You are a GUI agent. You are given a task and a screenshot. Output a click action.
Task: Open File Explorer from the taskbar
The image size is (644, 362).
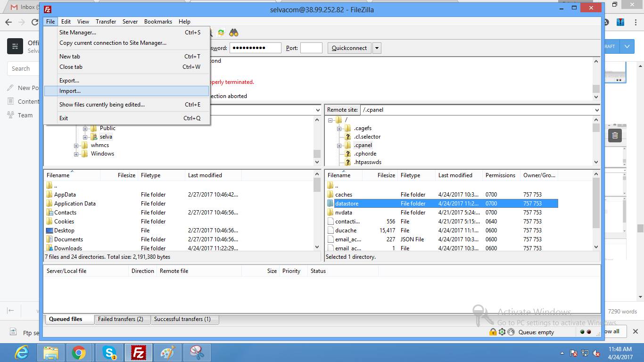click(50, 353)
